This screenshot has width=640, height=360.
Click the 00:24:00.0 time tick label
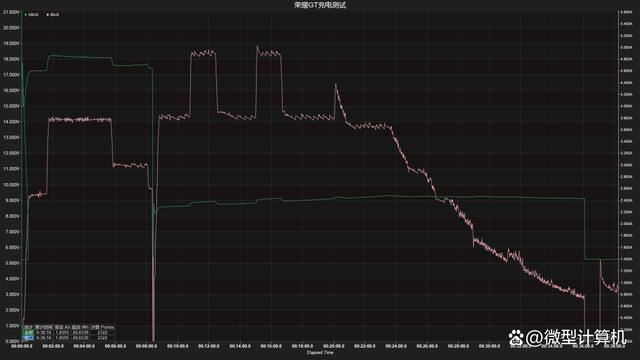396,346
